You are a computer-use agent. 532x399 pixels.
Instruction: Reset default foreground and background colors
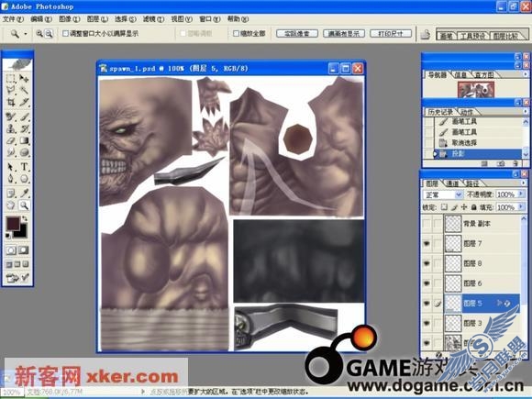coord(8,235)
